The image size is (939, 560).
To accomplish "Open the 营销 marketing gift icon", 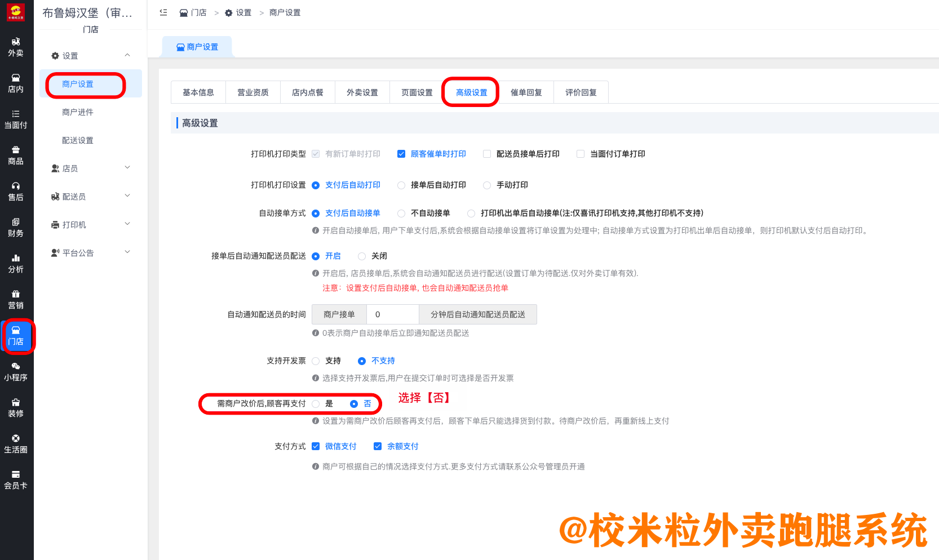I will pyautogui.click(x=16, y=299).
